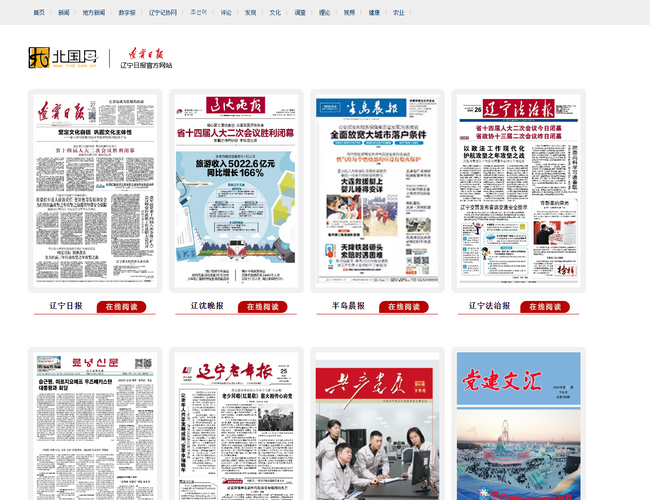
Task: Open the 评论 nav item
Action: (x=226, y=12)
